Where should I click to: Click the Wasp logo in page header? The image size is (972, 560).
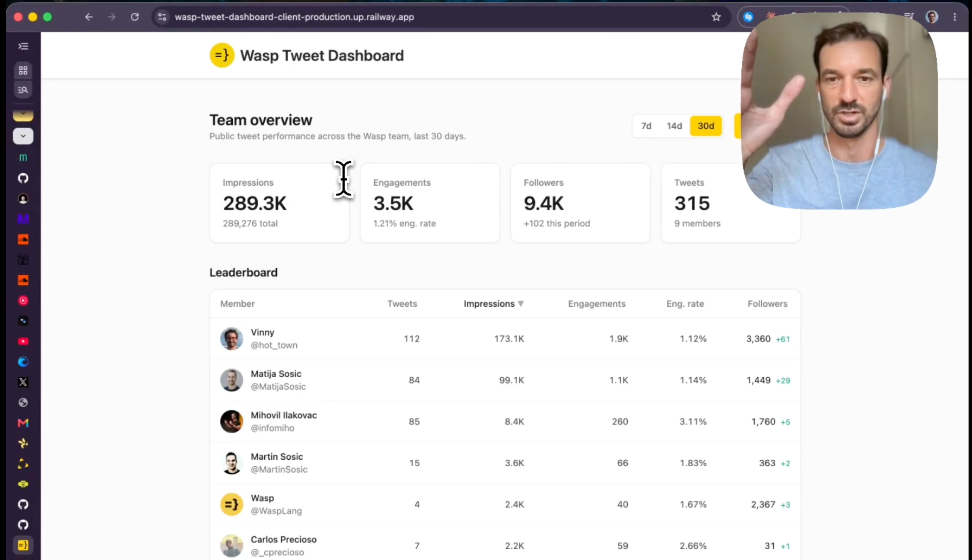pos(222,55)
